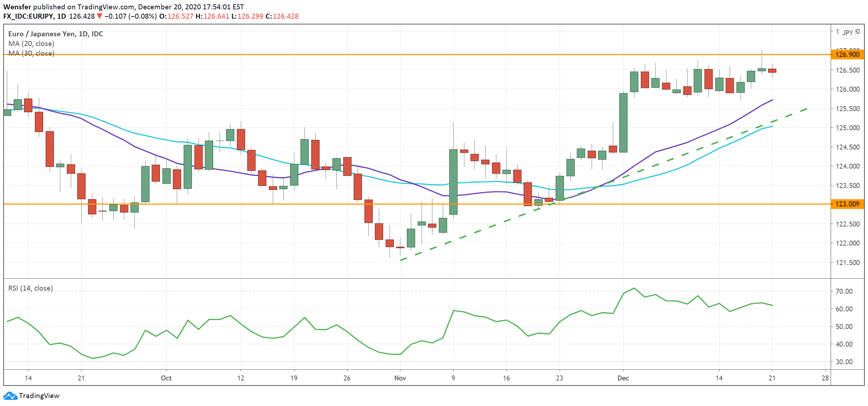Click the orange 126.900 price label

pyautogui.click(x=847, y=55)
